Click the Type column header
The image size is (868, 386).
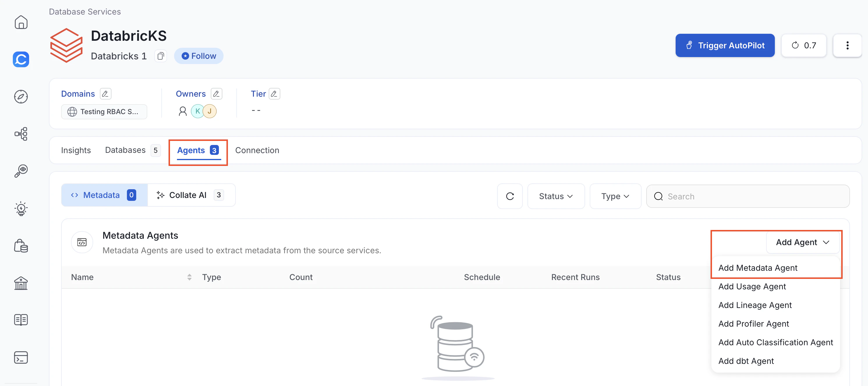211,277
